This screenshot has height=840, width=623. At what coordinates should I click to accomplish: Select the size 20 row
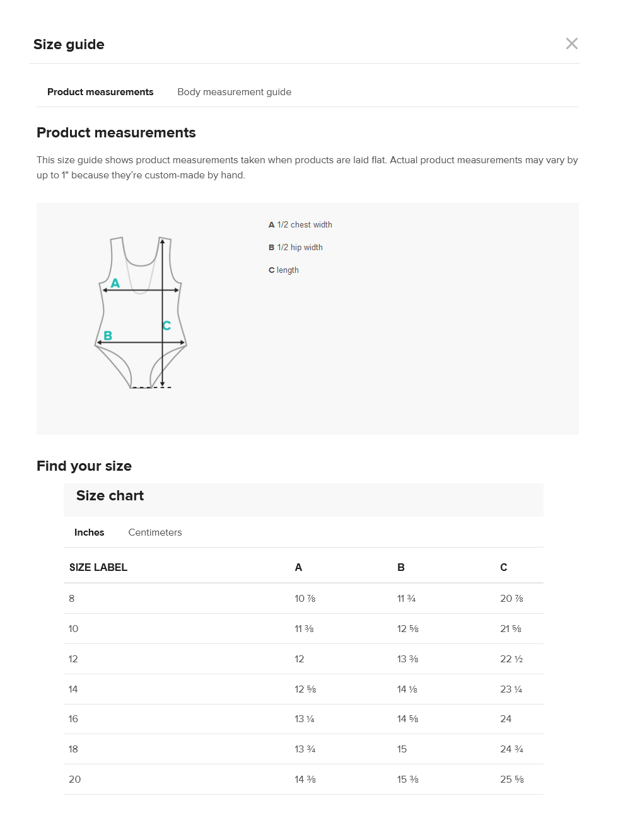pyautogui.click(x=303, y=780)
